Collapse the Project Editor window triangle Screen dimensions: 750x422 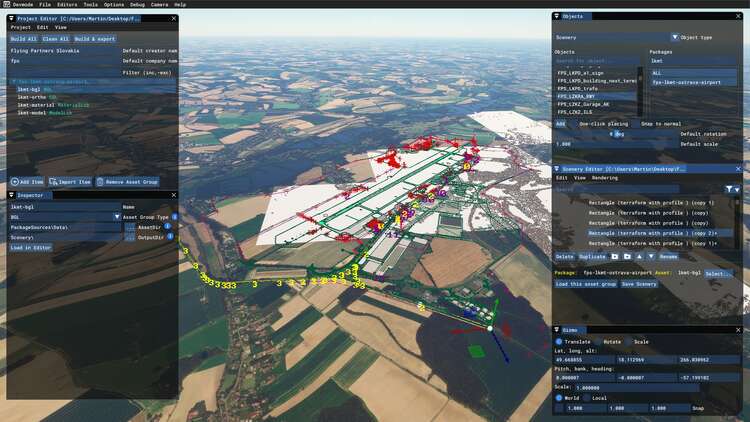[x=11, y=18]
